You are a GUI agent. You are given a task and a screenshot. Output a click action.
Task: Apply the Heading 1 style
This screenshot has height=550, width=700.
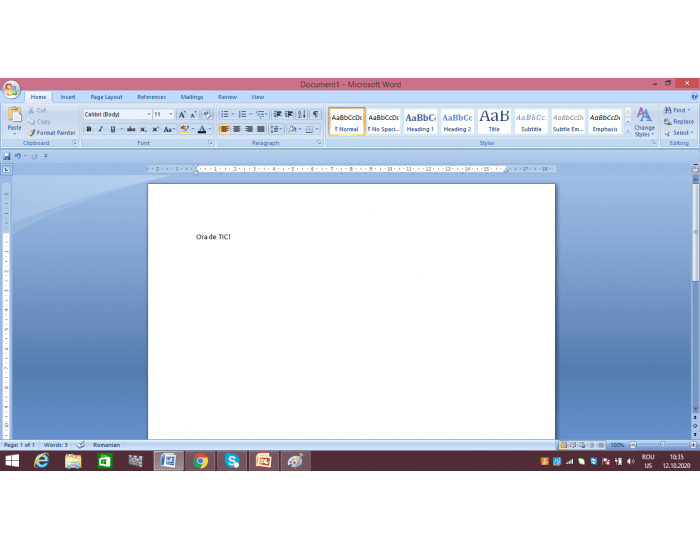pyautogui.click(x=420, y=121)
